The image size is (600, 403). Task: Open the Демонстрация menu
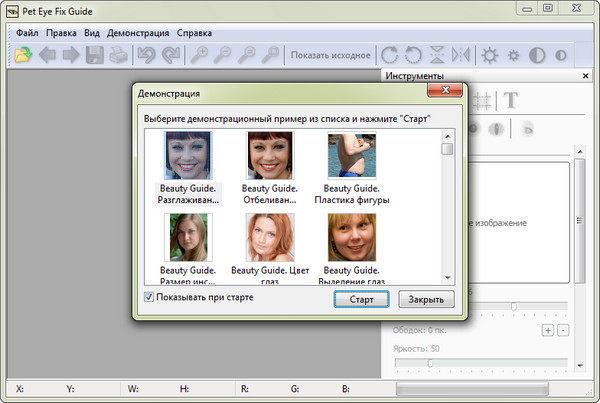coord(138,32)
